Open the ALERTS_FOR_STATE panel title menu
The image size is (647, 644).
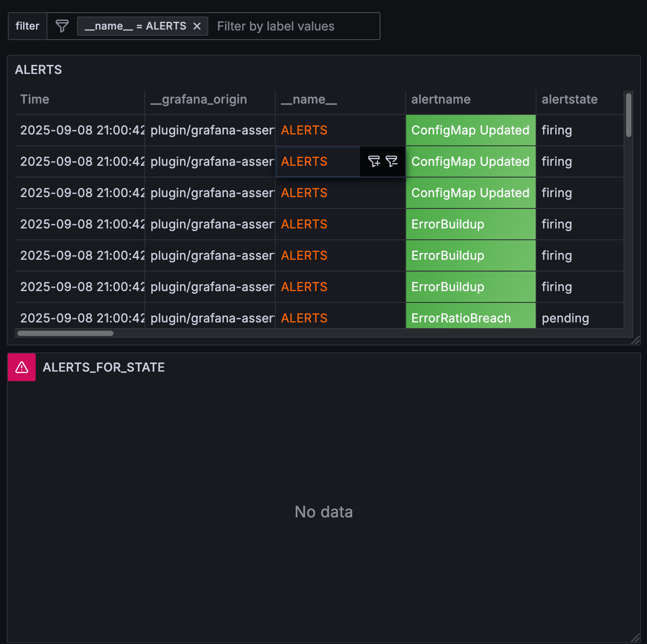coord(103,367)
